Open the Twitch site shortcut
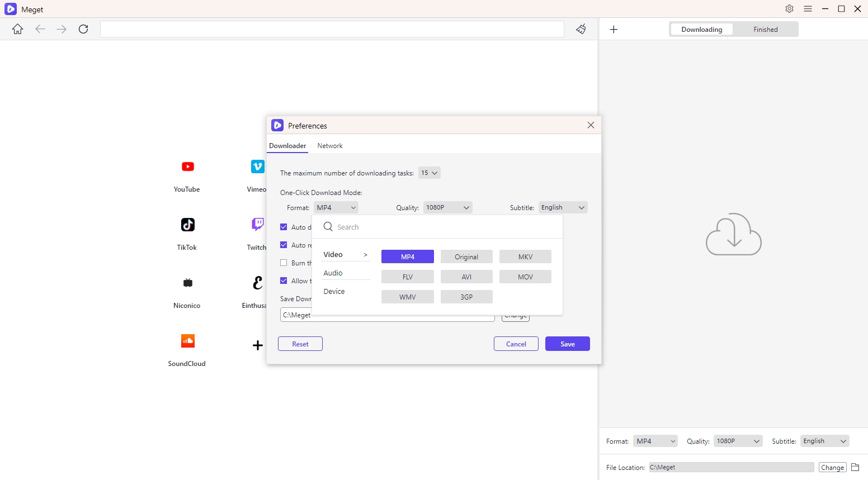The width and height of the screenshot is (868, 480). click(257, 225)
